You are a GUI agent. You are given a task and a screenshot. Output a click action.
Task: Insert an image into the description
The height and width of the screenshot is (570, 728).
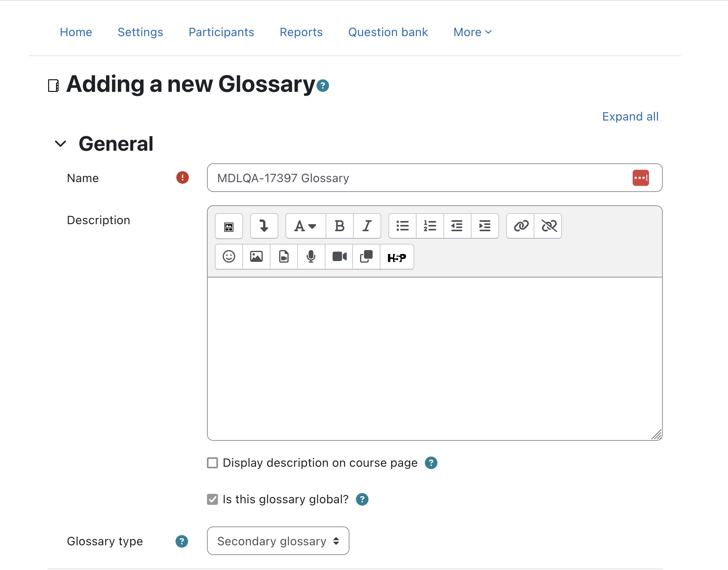pos(256,257)
